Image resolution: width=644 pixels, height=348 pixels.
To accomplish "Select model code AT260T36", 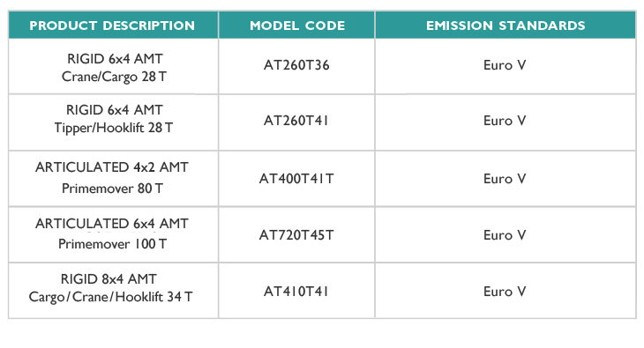I will point(296,65).
